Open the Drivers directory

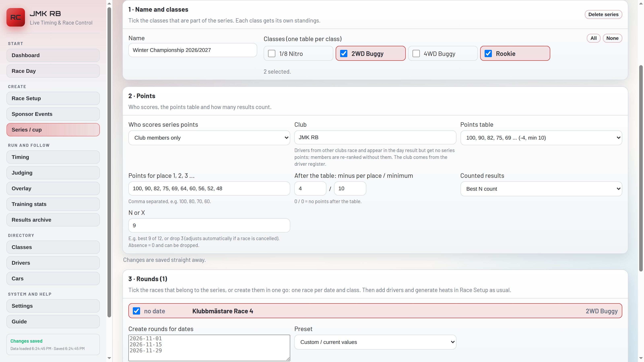(53, 263)
